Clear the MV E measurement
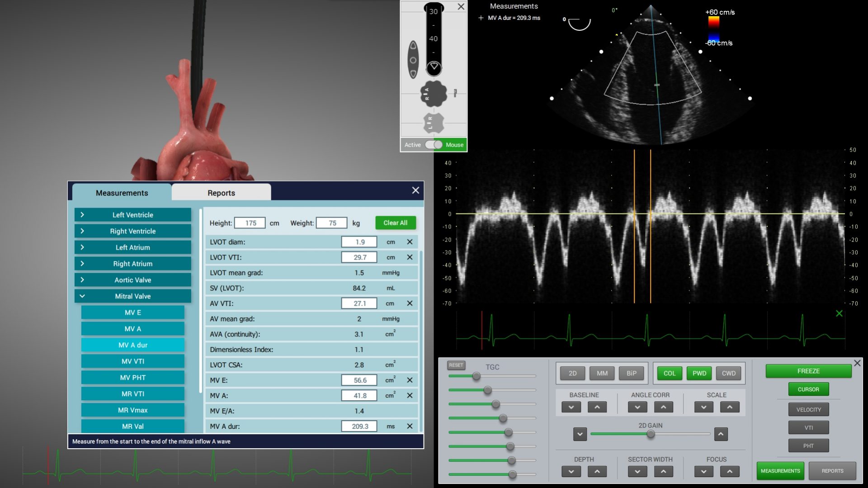This screenshot has width=868, height=488. (x=410, y=380)
